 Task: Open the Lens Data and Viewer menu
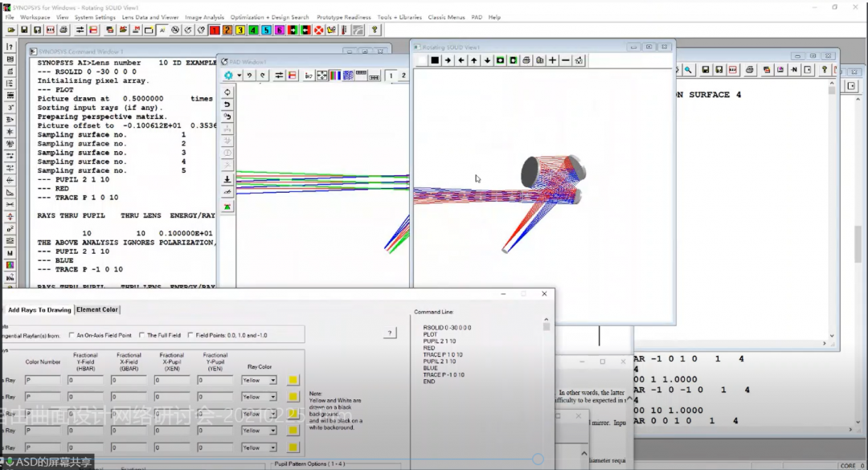150,17
